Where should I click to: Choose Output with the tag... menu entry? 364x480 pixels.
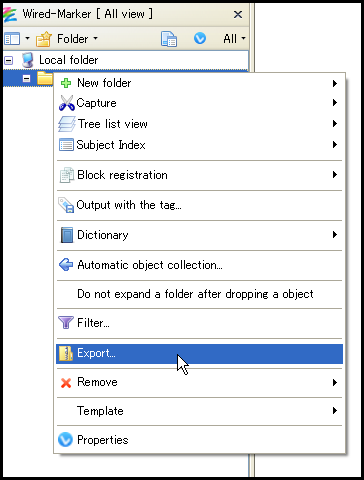coord(199,205)
